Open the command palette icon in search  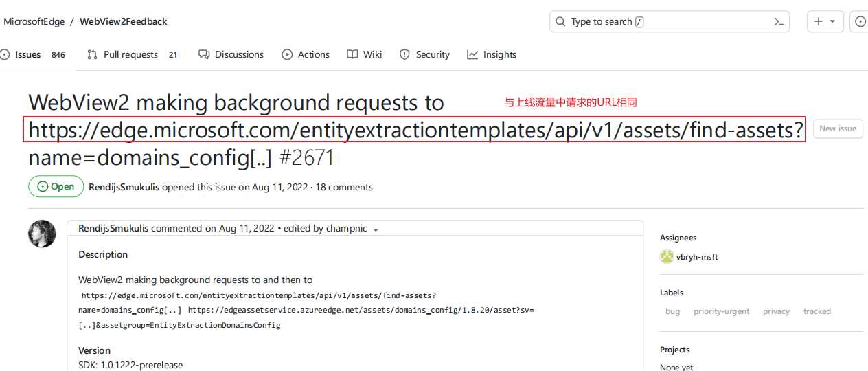[x=778, y=21]
